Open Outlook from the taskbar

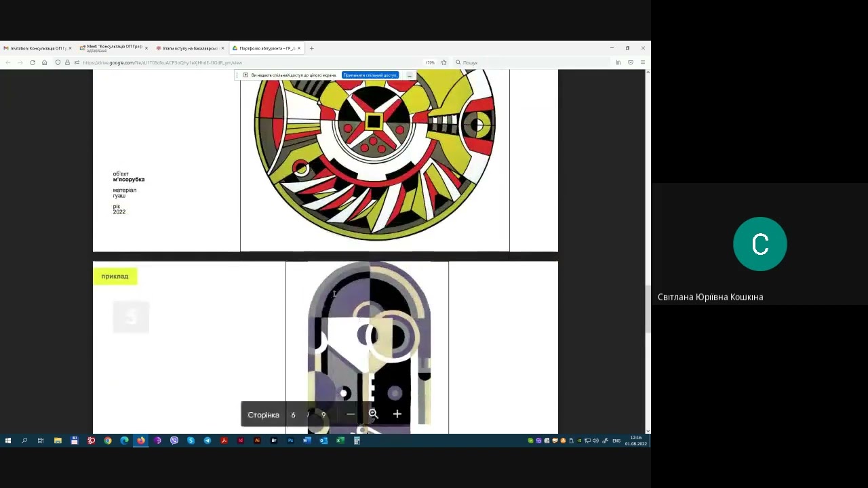coord(323,441)
